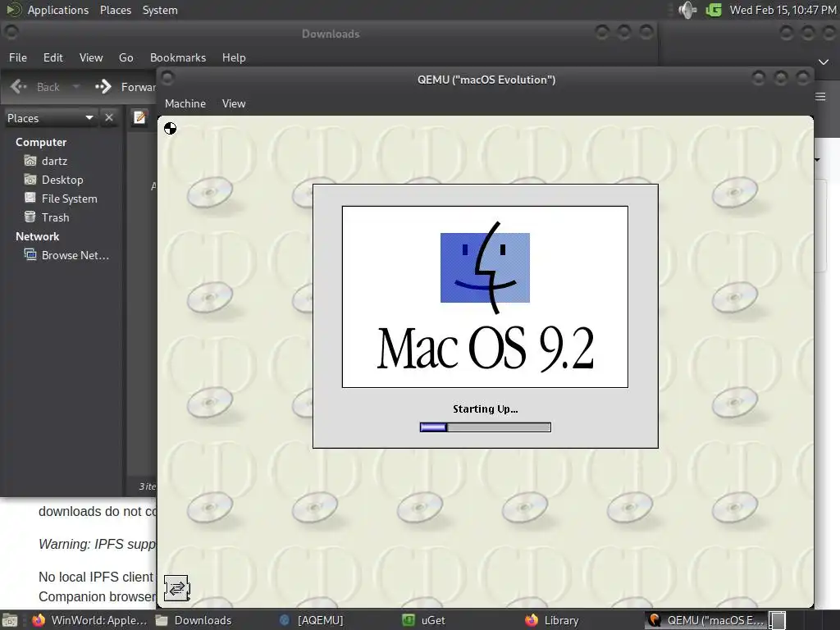
Task: Click the date and time clock
Action: click(x=783, y=10)
